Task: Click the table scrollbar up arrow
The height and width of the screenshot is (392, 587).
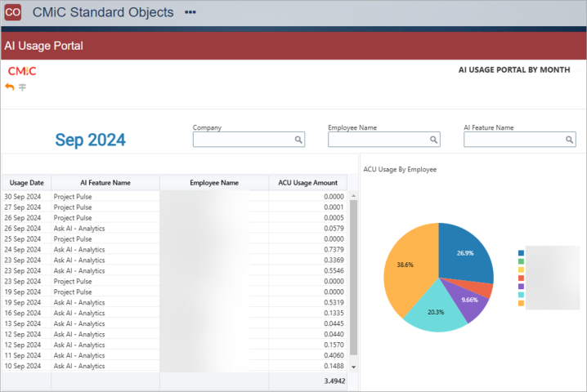Action: pos(353,196)
